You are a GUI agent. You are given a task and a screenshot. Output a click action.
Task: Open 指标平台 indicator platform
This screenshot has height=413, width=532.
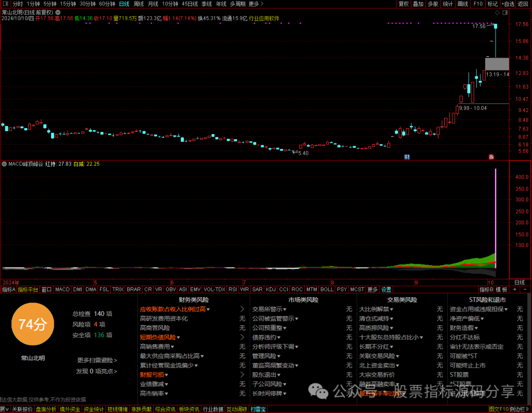[x=28, y=289]
